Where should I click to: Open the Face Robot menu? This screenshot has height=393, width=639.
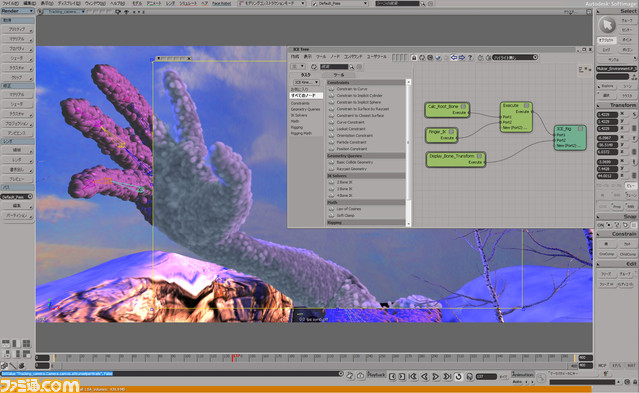pos(222,3)
